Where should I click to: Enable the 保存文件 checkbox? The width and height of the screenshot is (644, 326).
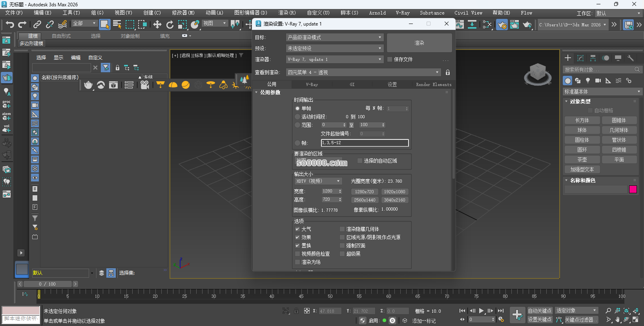coord(390,59)
